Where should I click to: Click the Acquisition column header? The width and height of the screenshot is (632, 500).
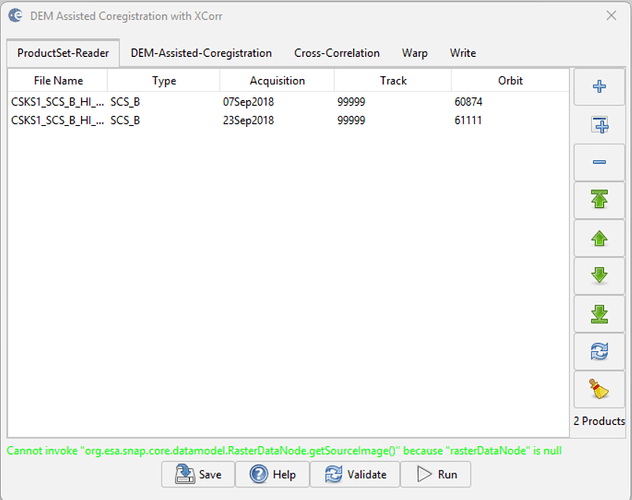point(277,81)
